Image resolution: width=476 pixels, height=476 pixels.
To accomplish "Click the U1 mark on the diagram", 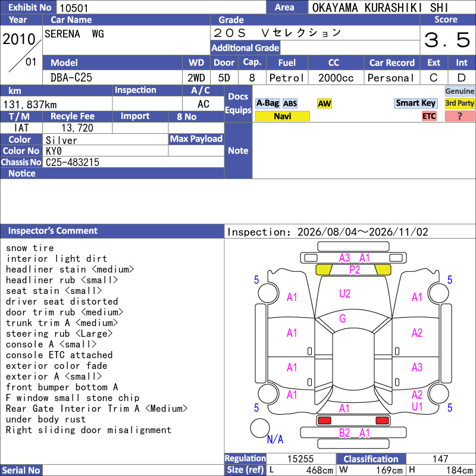I will coord(417,406).
